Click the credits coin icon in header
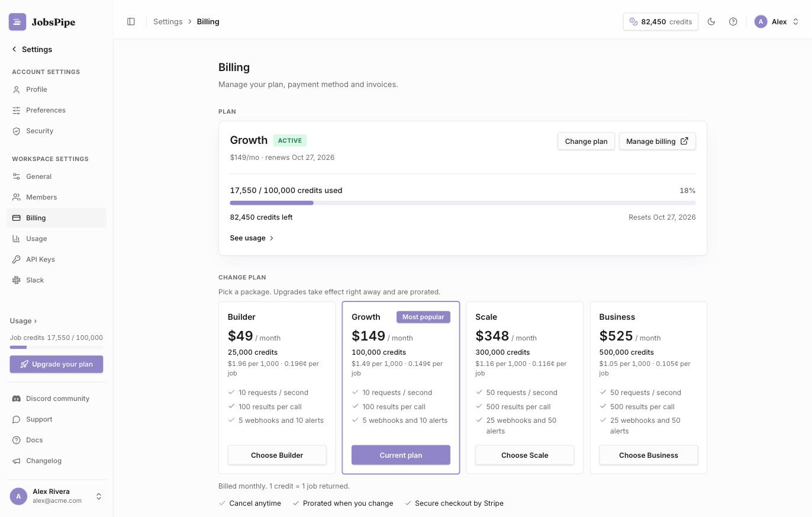 coord(633,21)
